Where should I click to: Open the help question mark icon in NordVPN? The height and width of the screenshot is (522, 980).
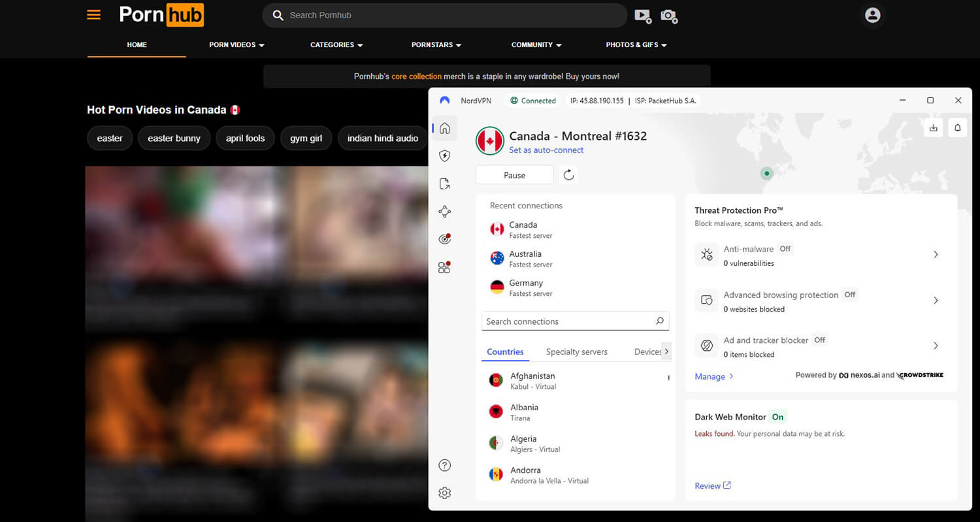tap(445, 465)
